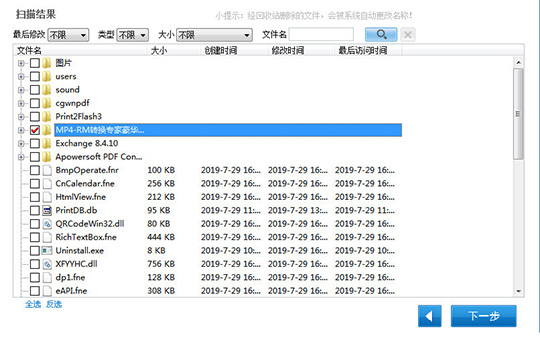The height and width of the screenshot is (360, 540).
Task: Click the CnCalendar.fne file icon
Action: coord(47,184)
